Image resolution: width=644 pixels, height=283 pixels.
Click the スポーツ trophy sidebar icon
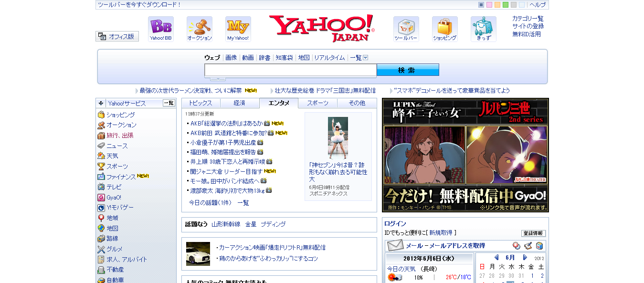(x=101, y=167)
